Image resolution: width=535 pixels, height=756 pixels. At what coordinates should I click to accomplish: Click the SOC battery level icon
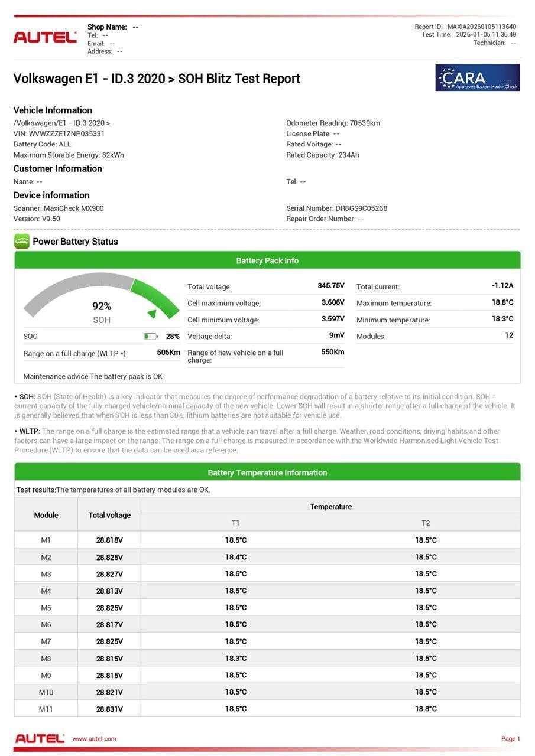coord(150,337)
